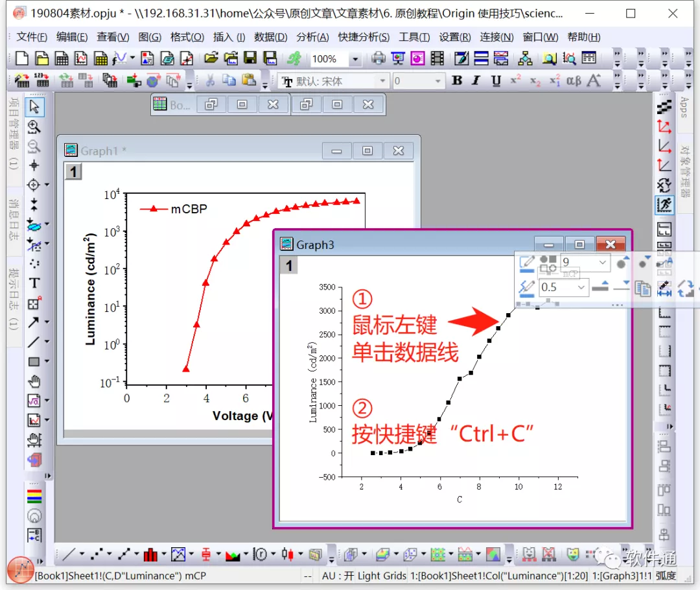Click the Area plot icon
The height and width of the screenshot is (590, 700).
pyautogui.click(x=233, y=555)
